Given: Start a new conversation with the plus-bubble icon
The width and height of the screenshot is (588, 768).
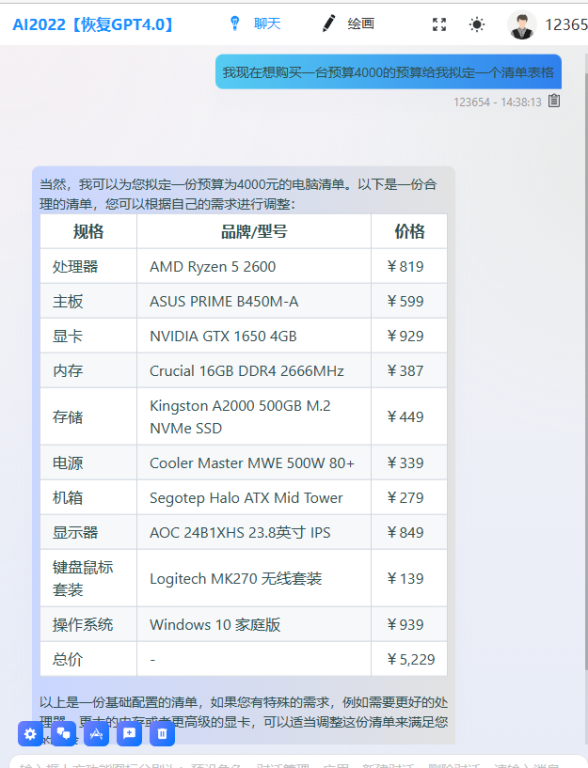Looking at the screenshot, I should coord(129,734).
